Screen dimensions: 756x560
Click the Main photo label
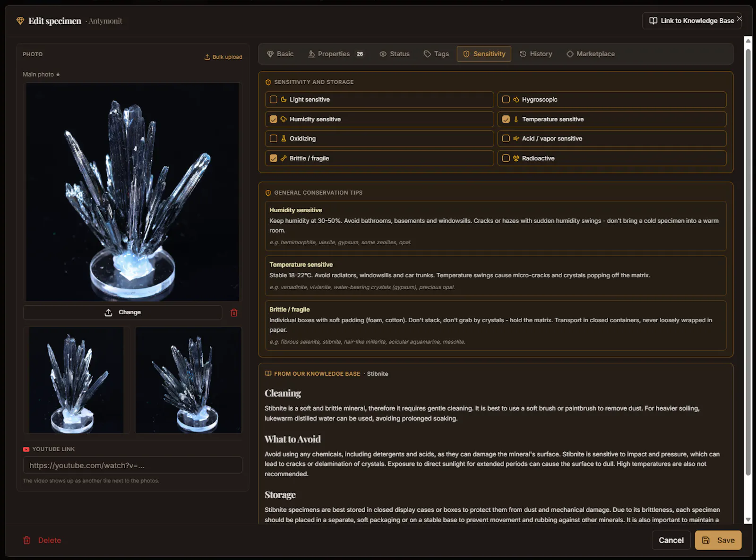coord(41,74)
